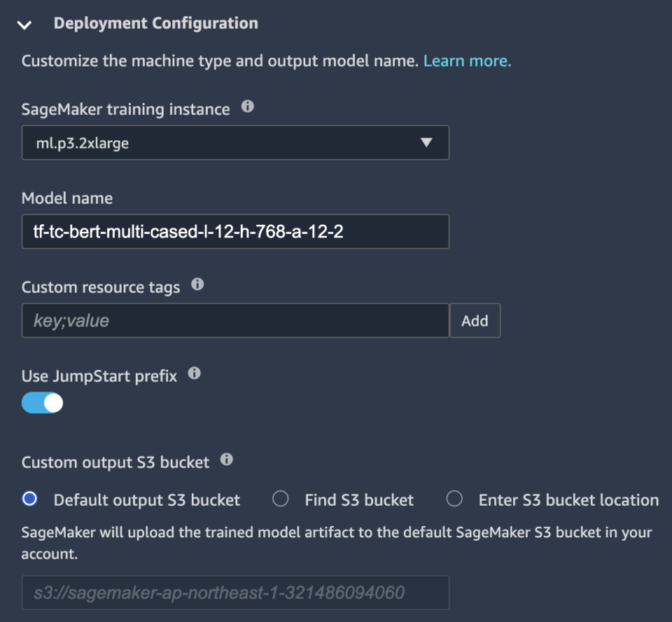Open the Learn more link
The image size is (672, 622).
467,61
